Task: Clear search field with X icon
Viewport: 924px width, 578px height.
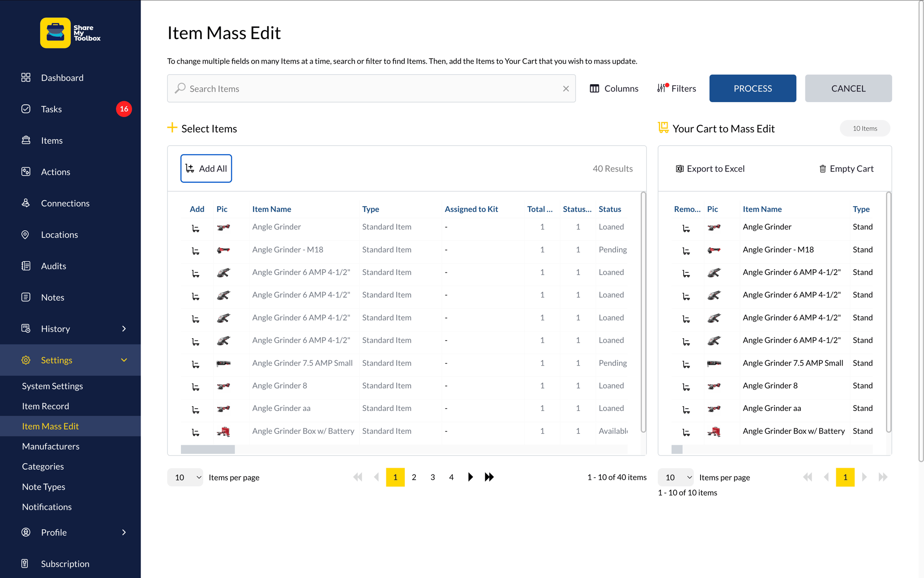Action: click(566, 89)
